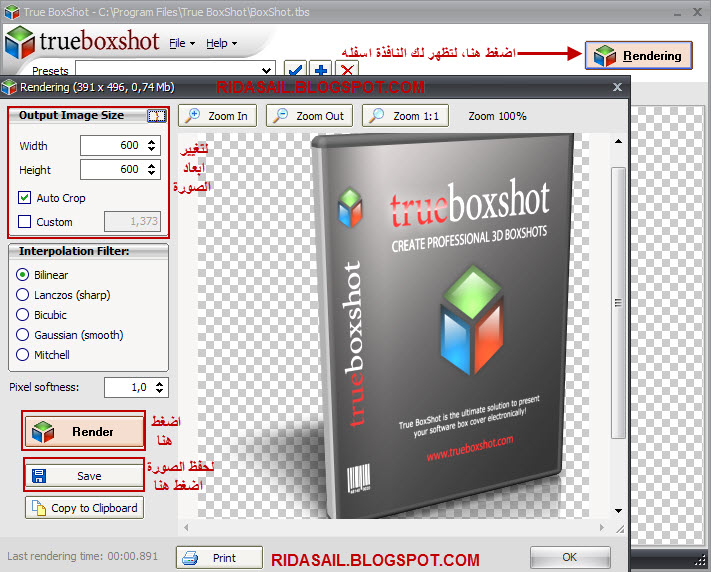Decrease Width using the down stepper arrow
The width and height of the screenshot is (711, 572).
point(151,149)
